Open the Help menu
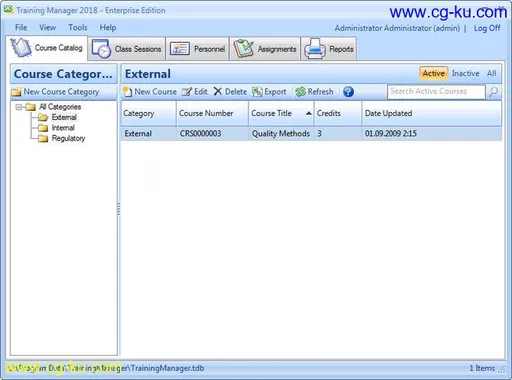The height and width of the screenshot is (380, 512). [108, 28]
